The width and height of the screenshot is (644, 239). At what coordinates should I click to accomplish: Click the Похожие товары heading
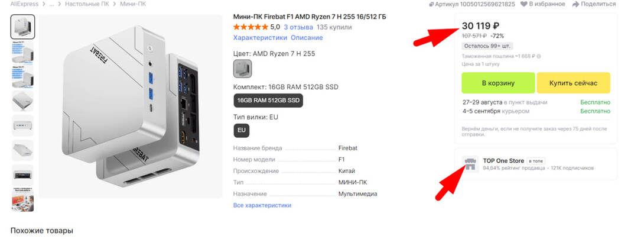point(42,230)
